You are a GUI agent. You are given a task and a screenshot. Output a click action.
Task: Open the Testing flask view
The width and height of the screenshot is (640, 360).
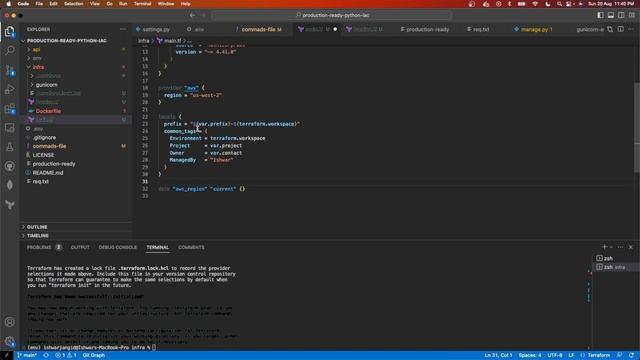tap(10, 147)
